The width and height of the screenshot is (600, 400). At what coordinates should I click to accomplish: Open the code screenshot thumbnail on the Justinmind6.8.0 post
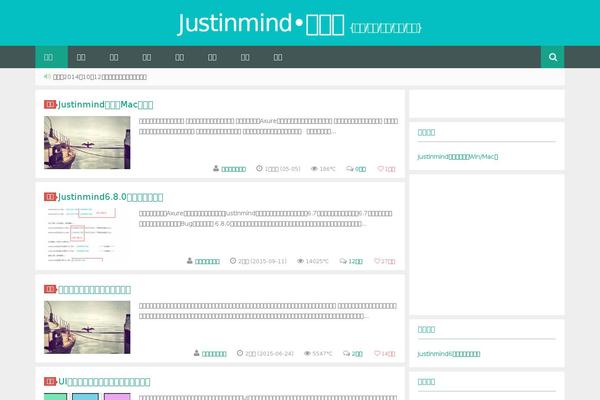[x=87, y=235]
